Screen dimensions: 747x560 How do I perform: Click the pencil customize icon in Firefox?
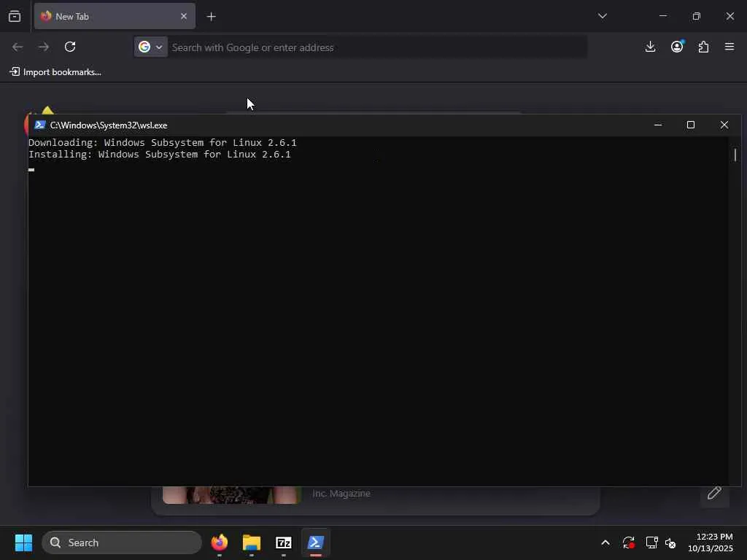tap(714, 493)
